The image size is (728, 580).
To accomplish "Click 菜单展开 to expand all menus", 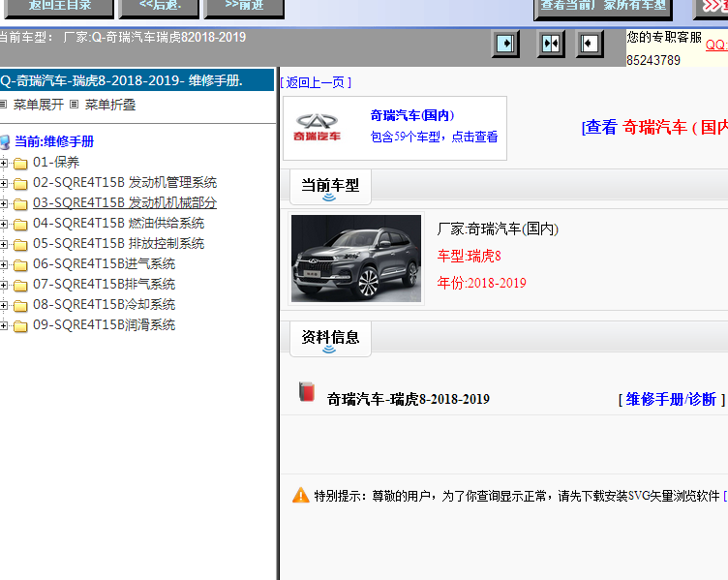I will click(39, 105).
